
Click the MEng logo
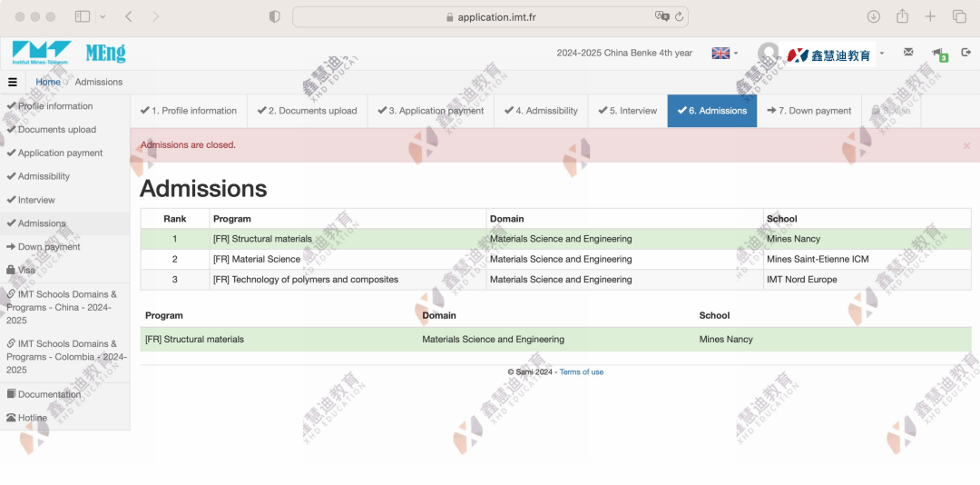point(105,54)
